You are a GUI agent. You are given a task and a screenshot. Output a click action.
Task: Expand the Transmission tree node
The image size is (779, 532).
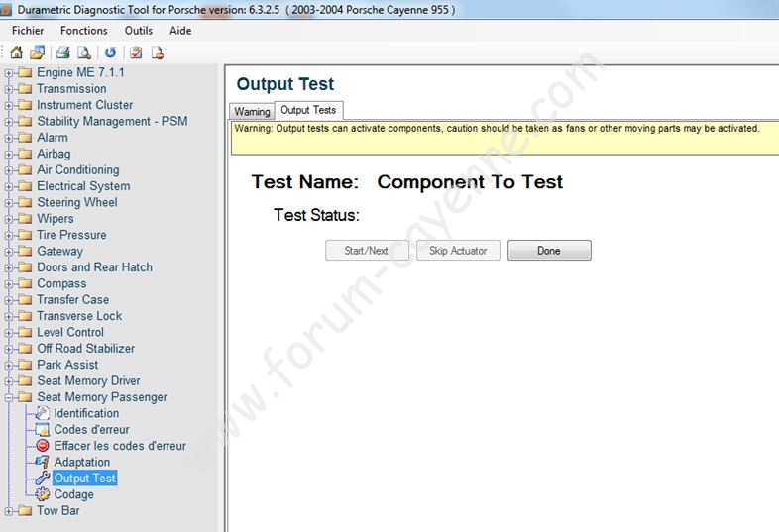pos(9,89)
